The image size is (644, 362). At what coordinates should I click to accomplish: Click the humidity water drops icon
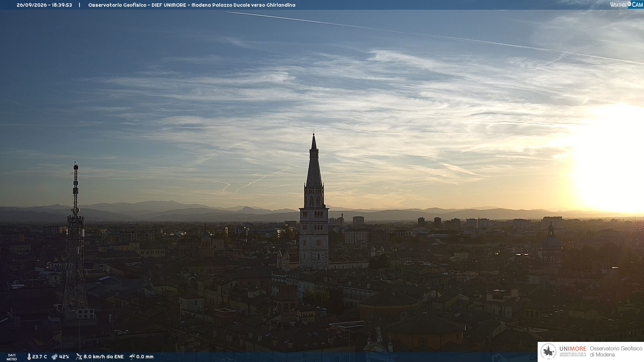coord(54,357)
